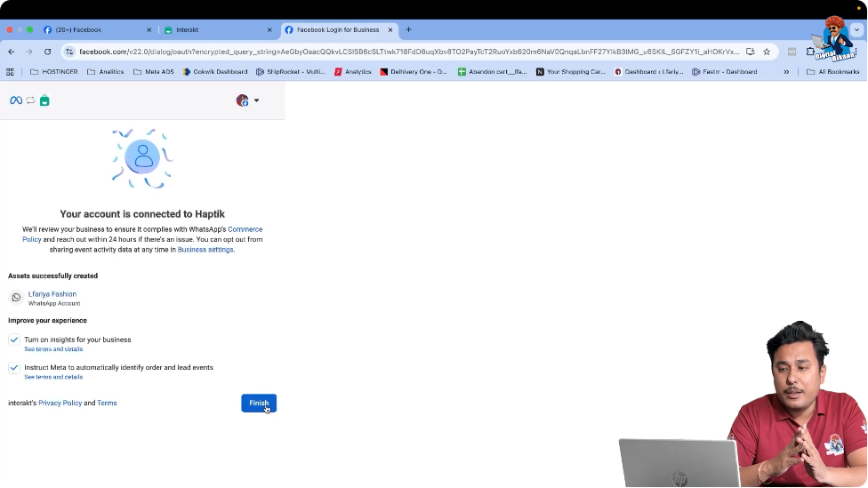See terms and details under insights option
This screenshot has width=868, height=488.
click(x=53, y=349)
